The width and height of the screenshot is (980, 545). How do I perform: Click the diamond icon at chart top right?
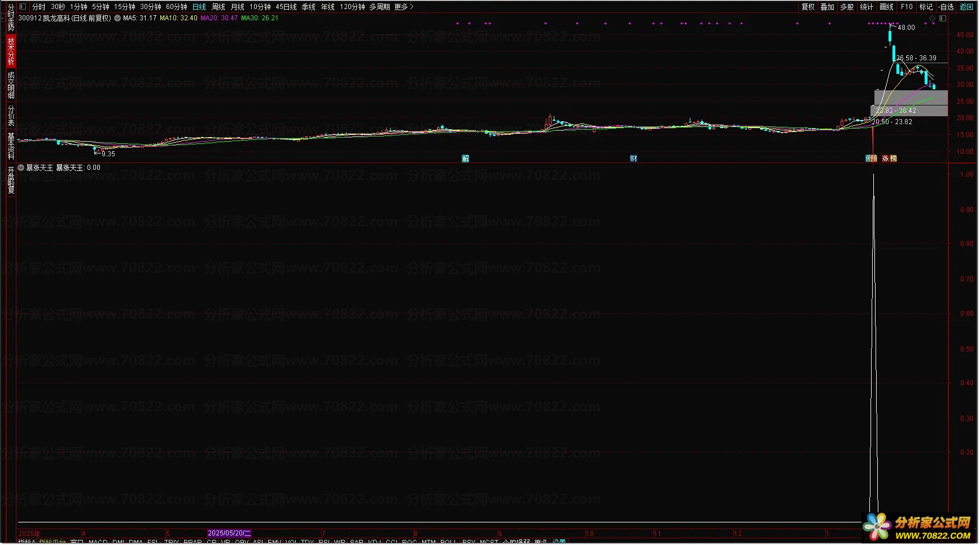coord(933,19)
